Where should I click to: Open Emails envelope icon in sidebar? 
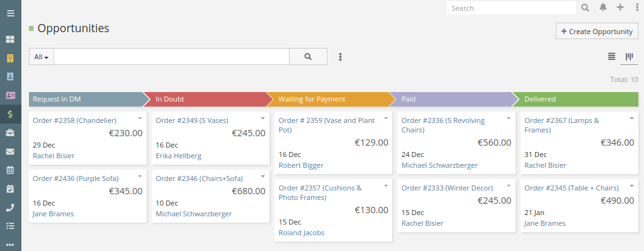(10, 151)
